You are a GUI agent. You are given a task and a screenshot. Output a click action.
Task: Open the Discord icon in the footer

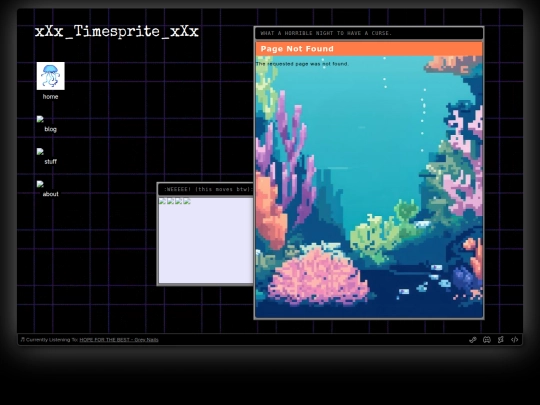pos(487,340)
